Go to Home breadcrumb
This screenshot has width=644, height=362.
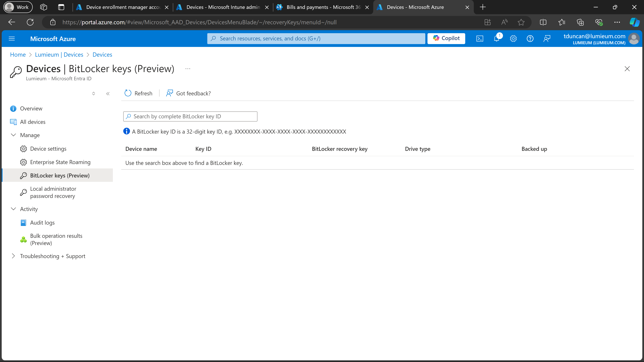18,54
